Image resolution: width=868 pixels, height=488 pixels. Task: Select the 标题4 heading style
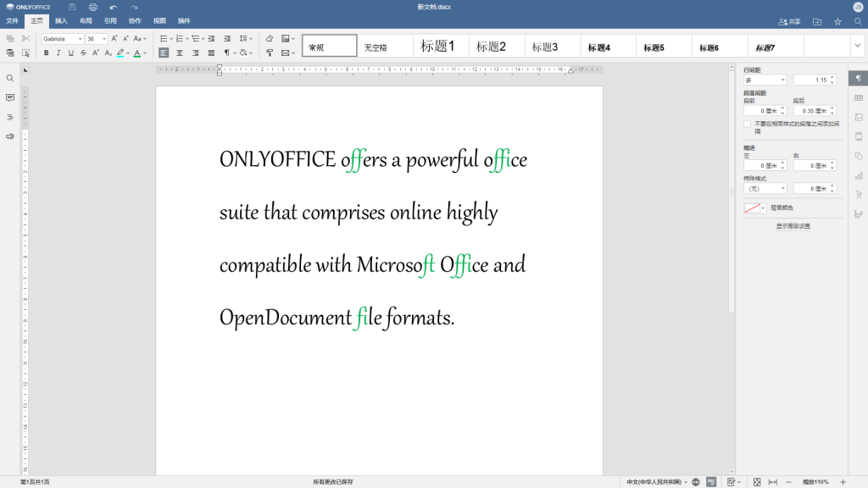point(608,46)
